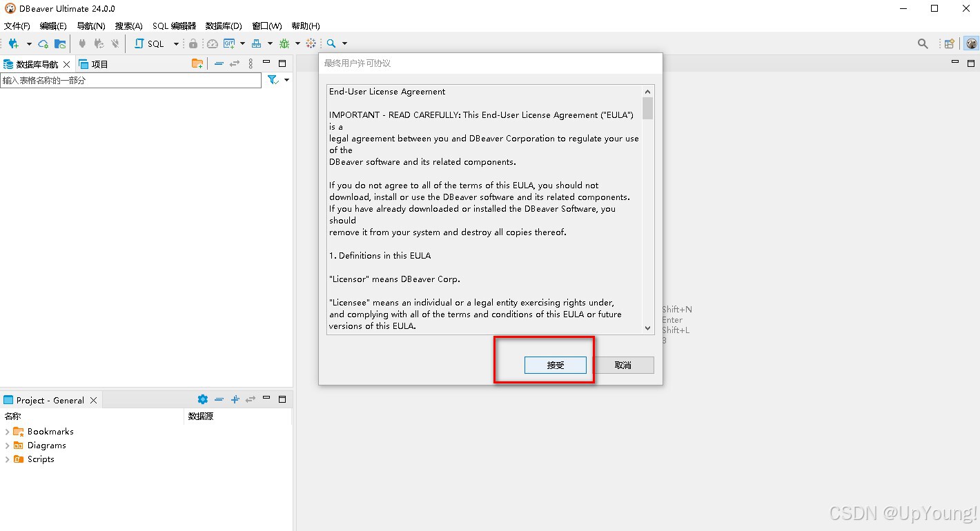Click the colorful Tableau-style sparkle icon

tap(311, 43)
